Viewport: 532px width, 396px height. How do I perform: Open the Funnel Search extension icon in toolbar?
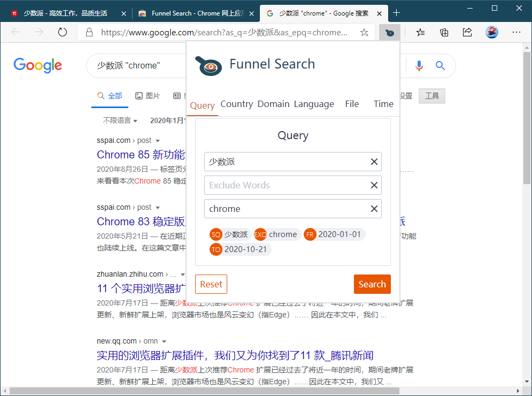click(389, 33)
